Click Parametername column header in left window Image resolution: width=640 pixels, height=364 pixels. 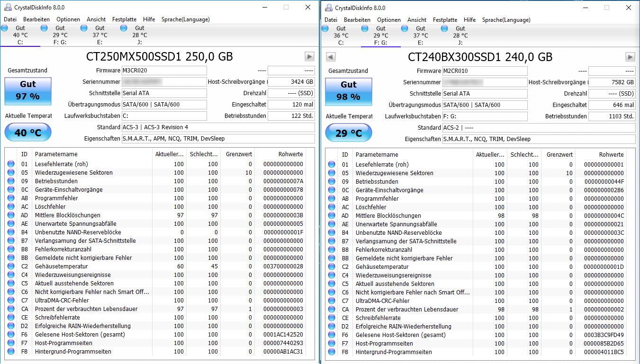(92, 154)
